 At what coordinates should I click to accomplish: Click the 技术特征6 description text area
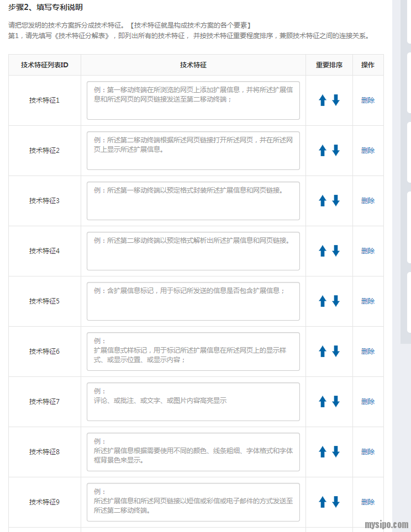pyautogui.click(x=193, y=352)
